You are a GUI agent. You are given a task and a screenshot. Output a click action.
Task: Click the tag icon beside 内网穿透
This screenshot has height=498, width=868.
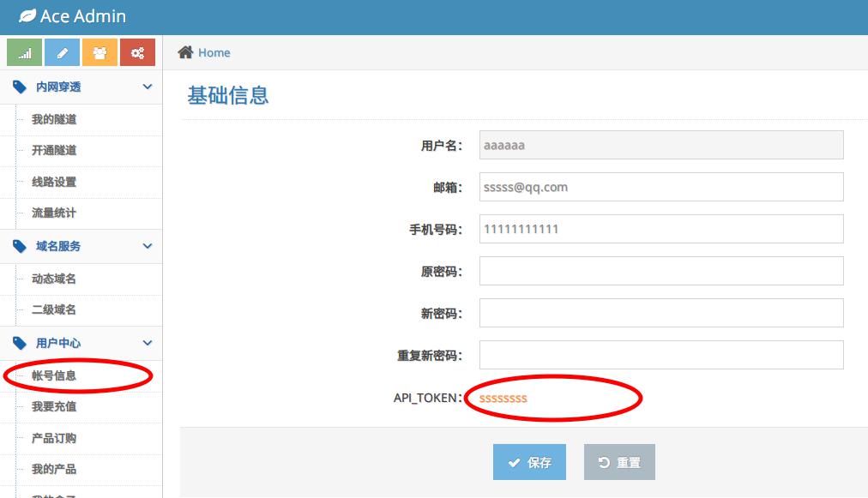20,87
